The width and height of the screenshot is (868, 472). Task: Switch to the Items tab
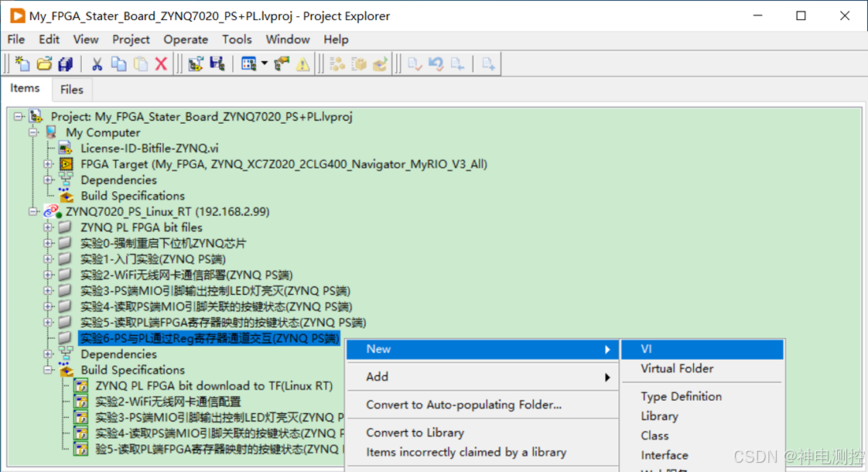pos(25,88)
